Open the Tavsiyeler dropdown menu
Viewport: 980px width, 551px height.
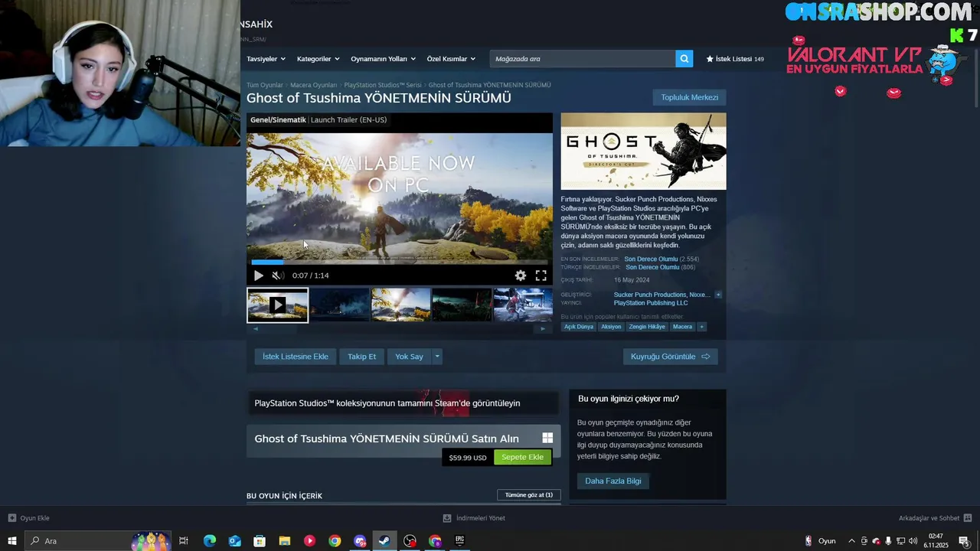tap(266, 59)
